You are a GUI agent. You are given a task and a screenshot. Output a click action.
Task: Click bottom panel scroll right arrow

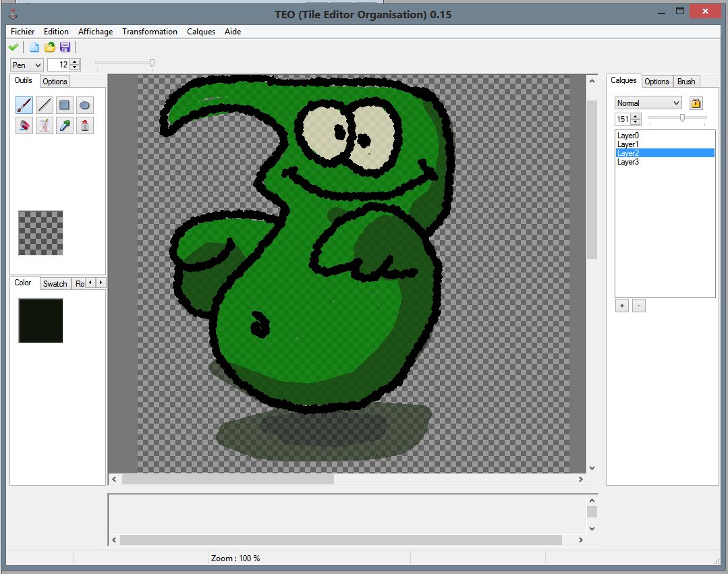click(580, 540)
